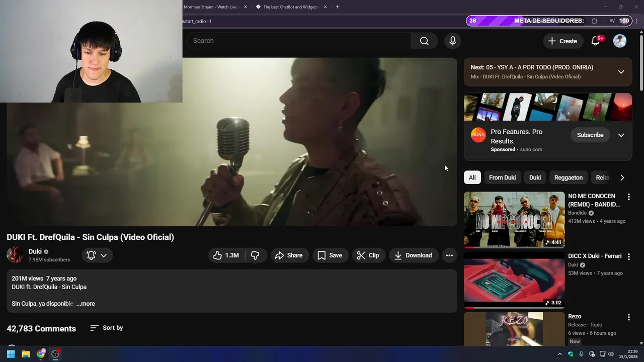The height and width of the screenshot is (362, 644).
Task: Click the magnifier search button
Action: pos(424,41)
